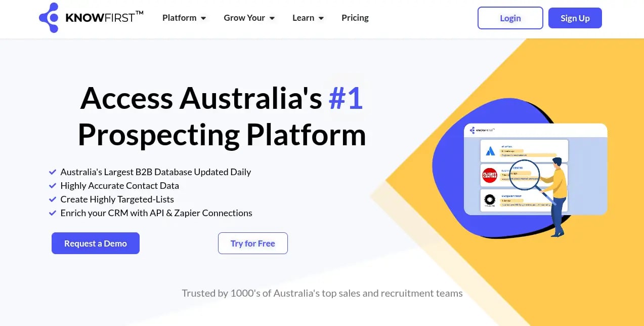Expand the Platform dropdown arrow
The height and width of the screenshot is (326, 644).
203,18
